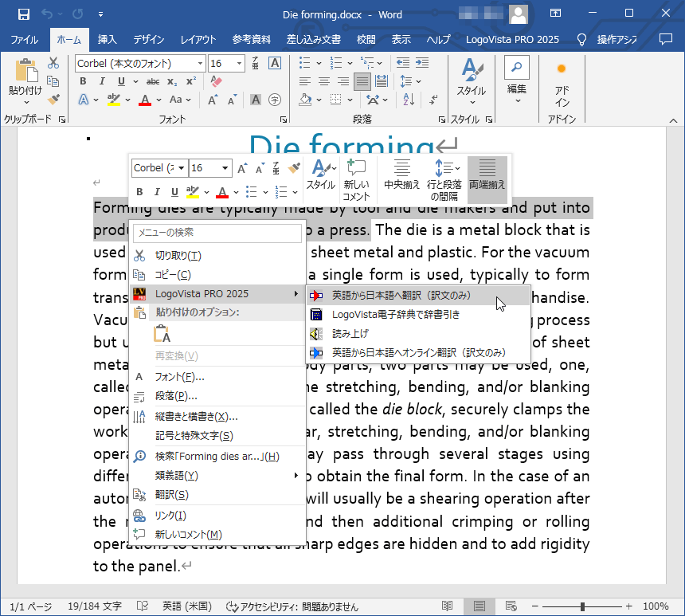Expand the Paste (貼り付け) dropdown arrow
The height and width of the screenshot is (616, 685).
click(x=26, y=102)
